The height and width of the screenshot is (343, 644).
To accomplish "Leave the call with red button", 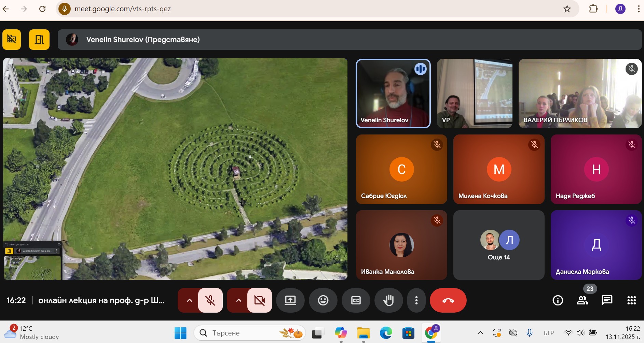I will pos(448,300).
